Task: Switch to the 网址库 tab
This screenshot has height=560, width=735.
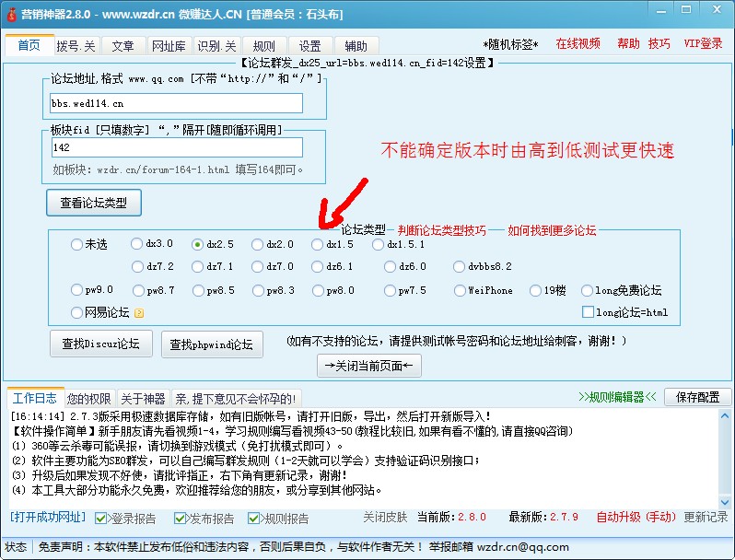Action: coord(169,46)
